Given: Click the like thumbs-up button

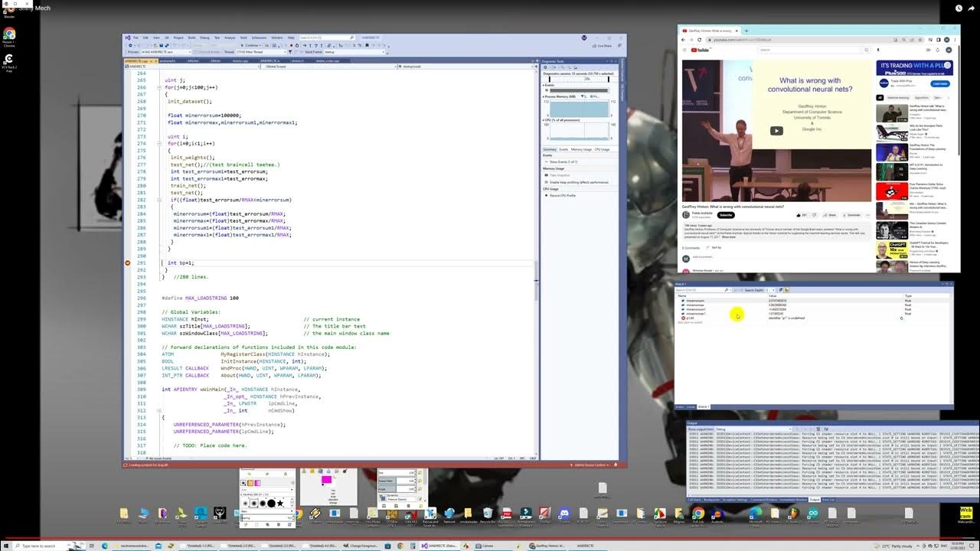Looking at the screenshot, I should point(800,215).
